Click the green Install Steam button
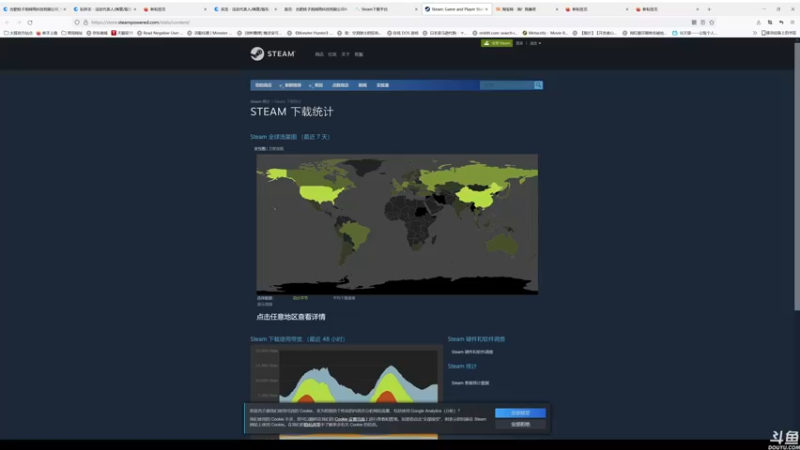 [496, 43]
